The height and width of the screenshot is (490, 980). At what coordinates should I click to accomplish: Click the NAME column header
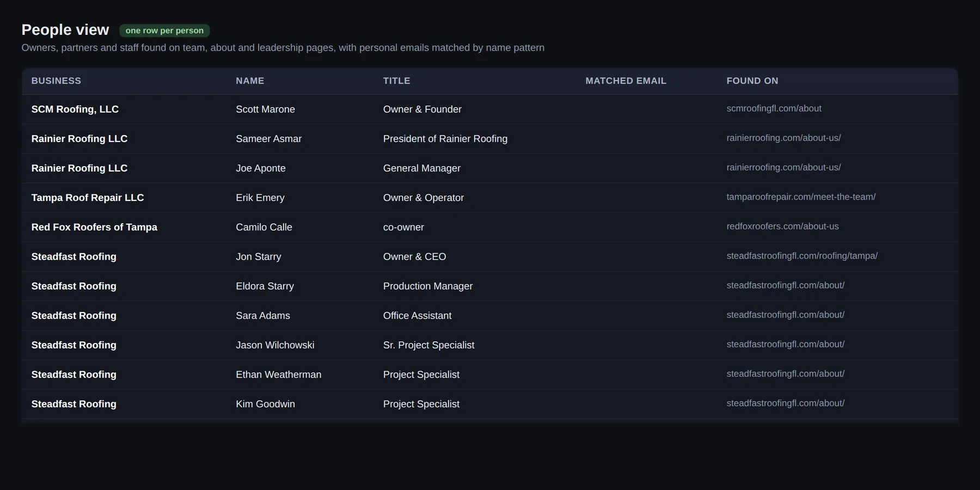(x=250, y=81)
